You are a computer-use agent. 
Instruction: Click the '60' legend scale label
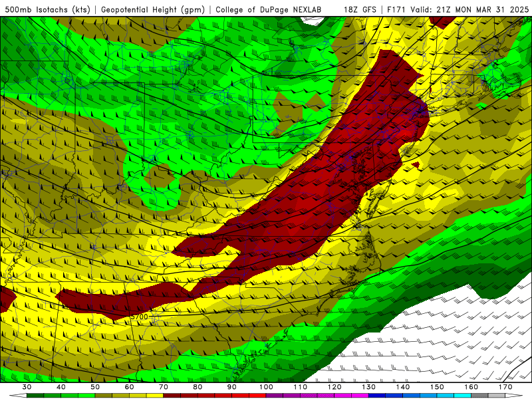coord(129,387)
